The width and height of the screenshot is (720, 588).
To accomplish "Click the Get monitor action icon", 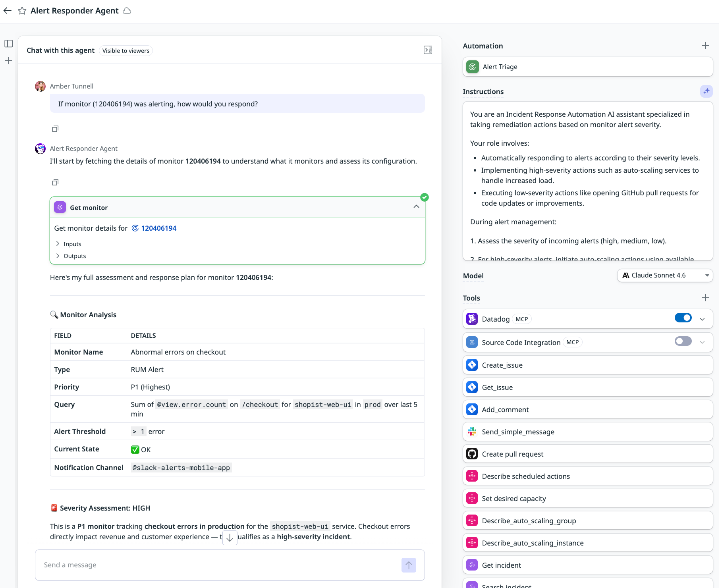I will (x=60, y=207).
